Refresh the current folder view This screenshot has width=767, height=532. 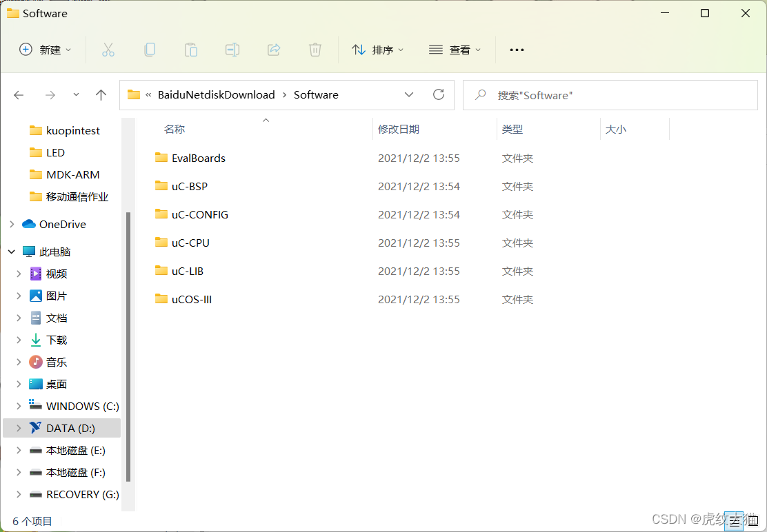click(x=439, y=94)
